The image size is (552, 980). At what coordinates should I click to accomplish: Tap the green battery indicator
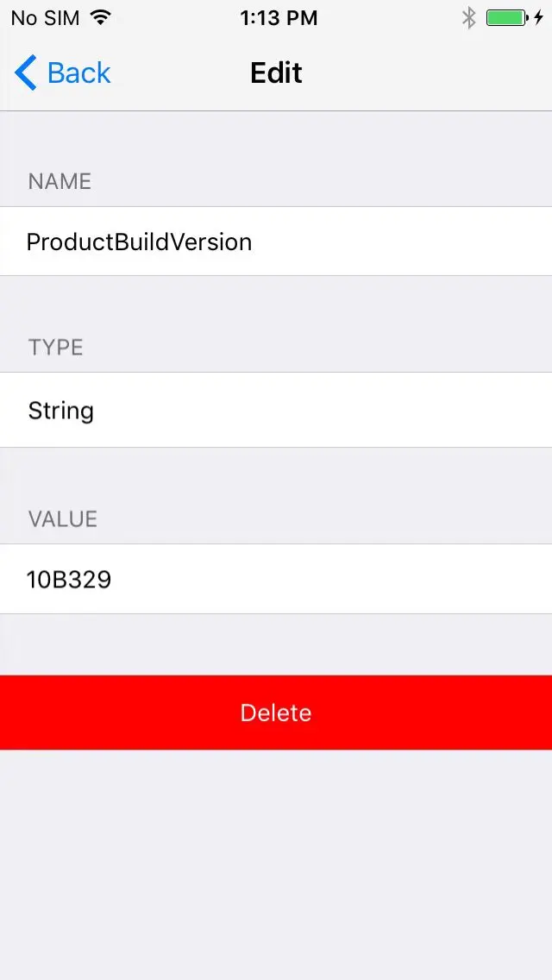click(507, 18)
